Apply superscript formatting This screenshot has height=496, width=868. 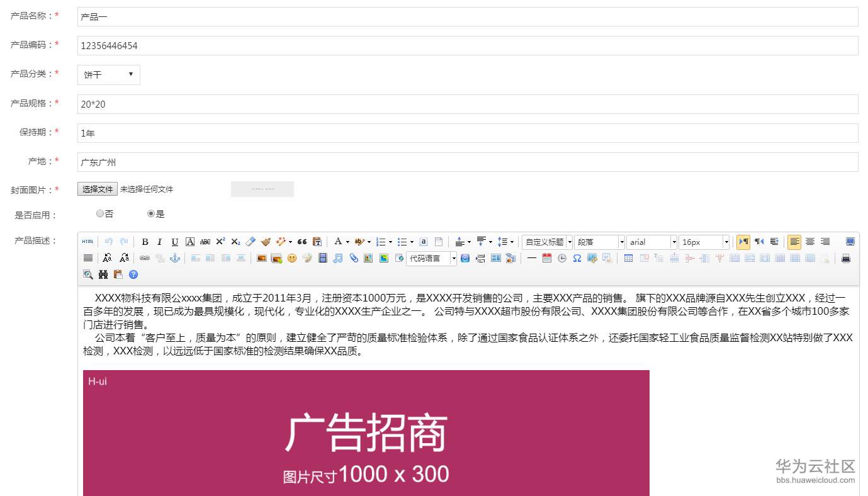coord(220,242)
